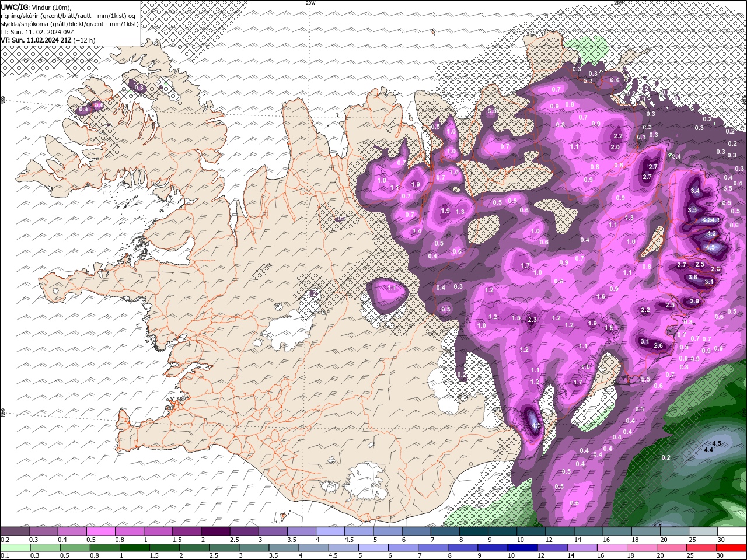Click the 'slydda/snjókoma' legend description line
Image resolution: width=747 pixels, height=560 pixels.
69,24
